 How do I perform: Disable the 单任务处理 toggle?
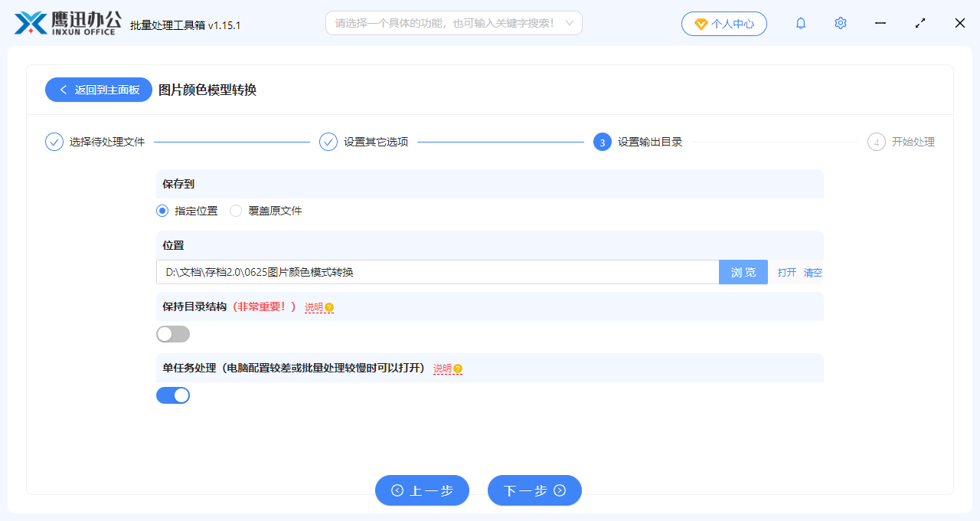tap(173, 395)
